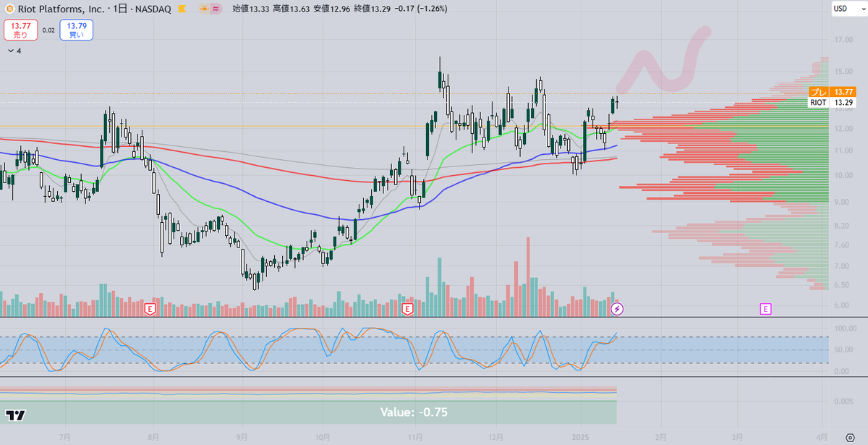Click the −0.17 (−1.26%) change value
The width and height of the screenshot is (868, 445).
click(x=421, y=9)
